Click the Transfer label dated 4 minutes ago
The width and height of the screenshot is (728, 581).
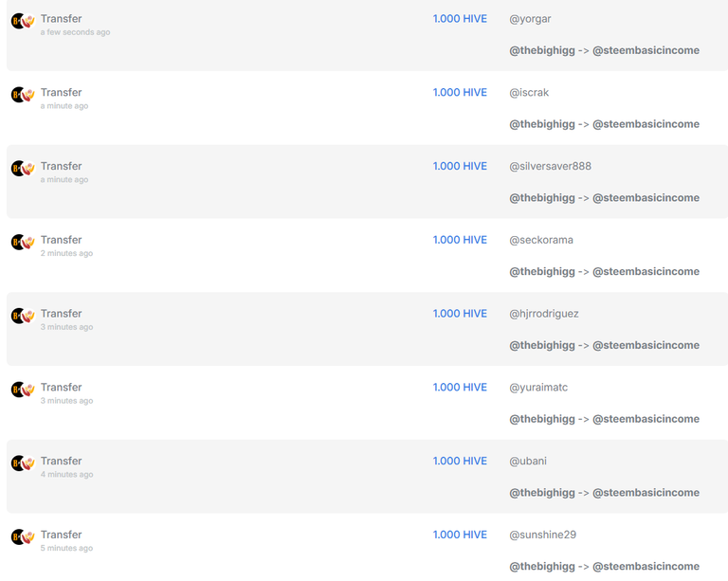[x=61, y=462]
